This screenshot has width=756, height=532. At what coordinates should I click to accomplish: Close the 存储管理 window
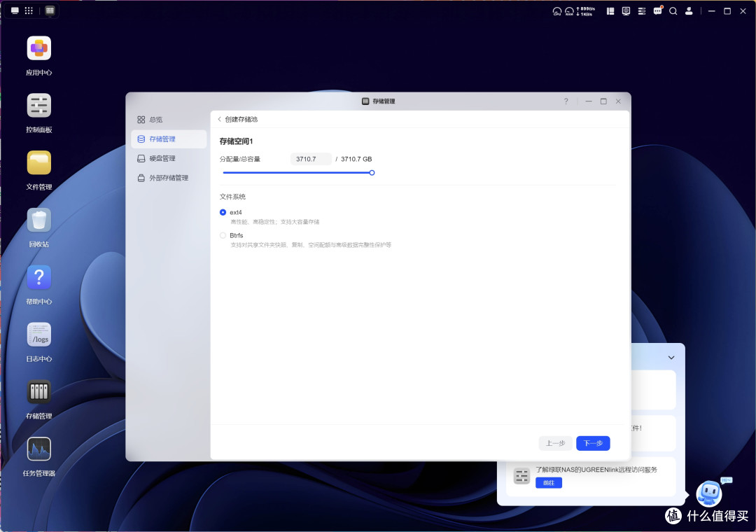click(x=618, y=101)
